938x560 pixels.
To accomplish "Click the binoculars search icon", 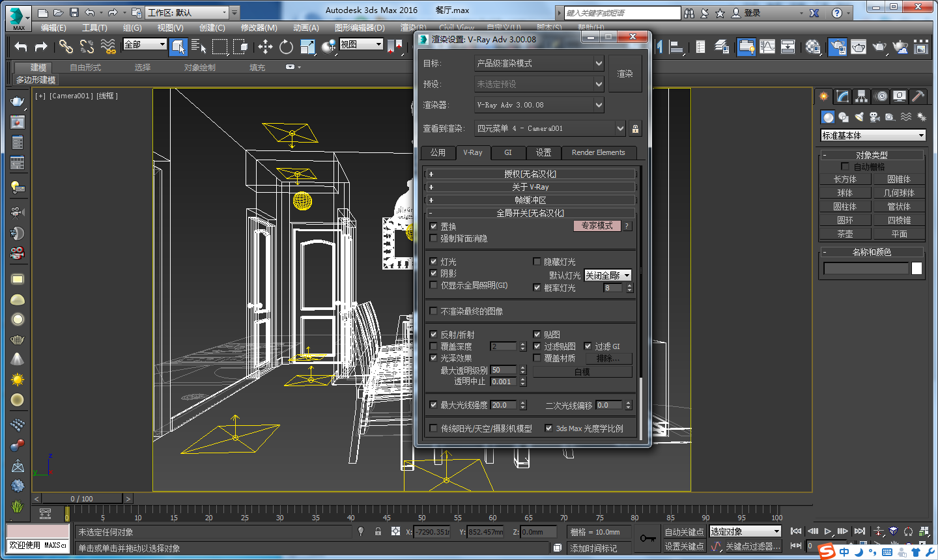I will point(689,13).
